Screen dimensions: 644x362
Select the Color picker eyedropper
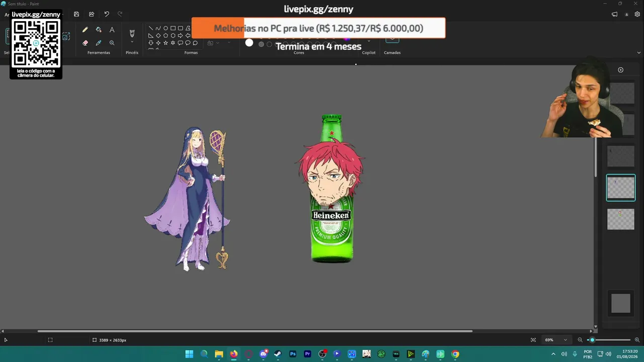[x=99, y=43]
